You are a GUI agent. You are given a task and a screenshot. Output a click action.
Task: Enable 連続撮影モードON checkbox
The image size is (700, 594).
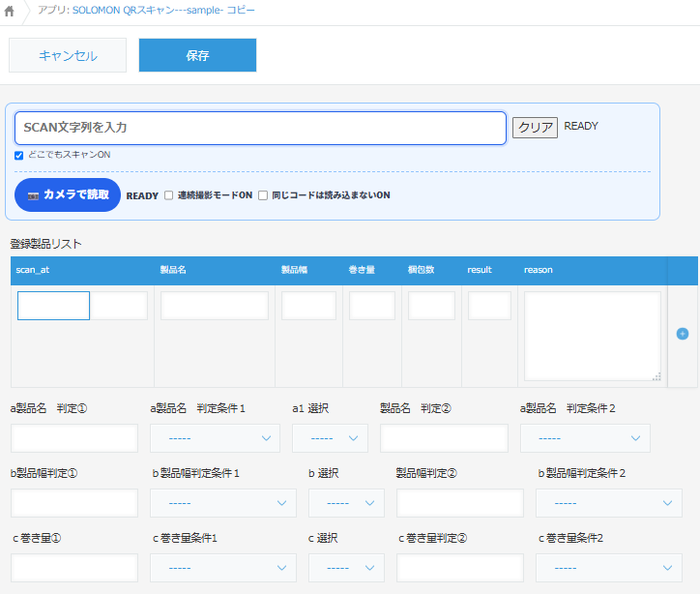click(169, 195)
